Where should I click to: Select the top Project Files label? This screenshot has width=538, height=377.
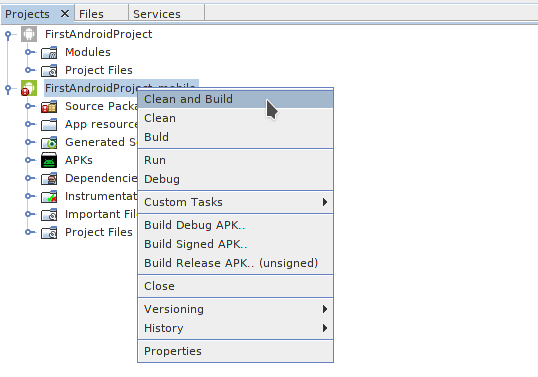pos(99,70)
